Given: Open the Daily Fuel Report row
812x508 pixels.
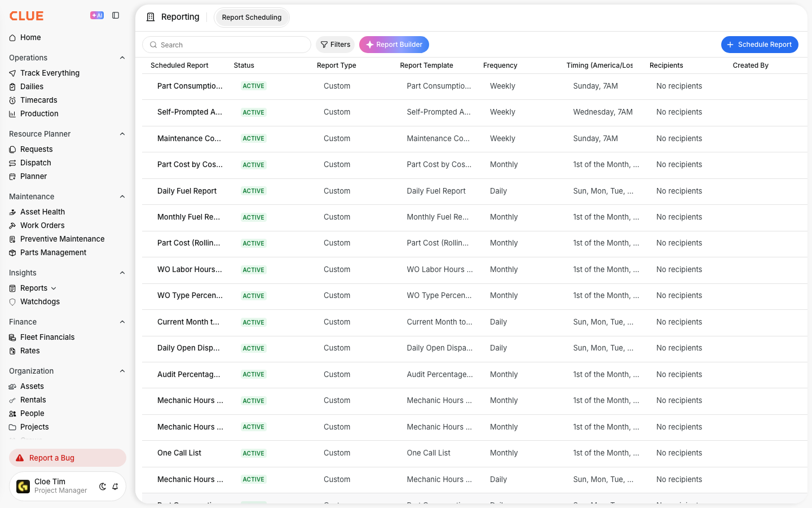Looking at the screenshot, I should [x=475, y=191].
